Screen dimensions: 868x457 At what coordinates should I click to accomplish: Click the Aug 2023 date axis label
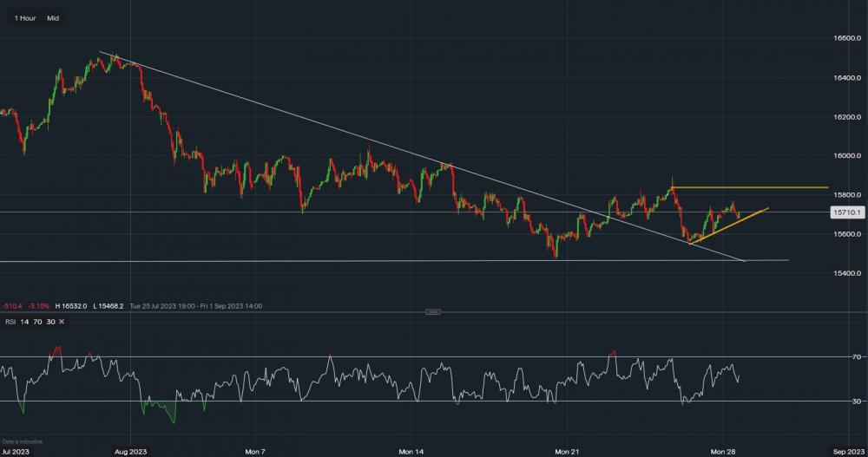pyautogui.click(x=129, y=452)
